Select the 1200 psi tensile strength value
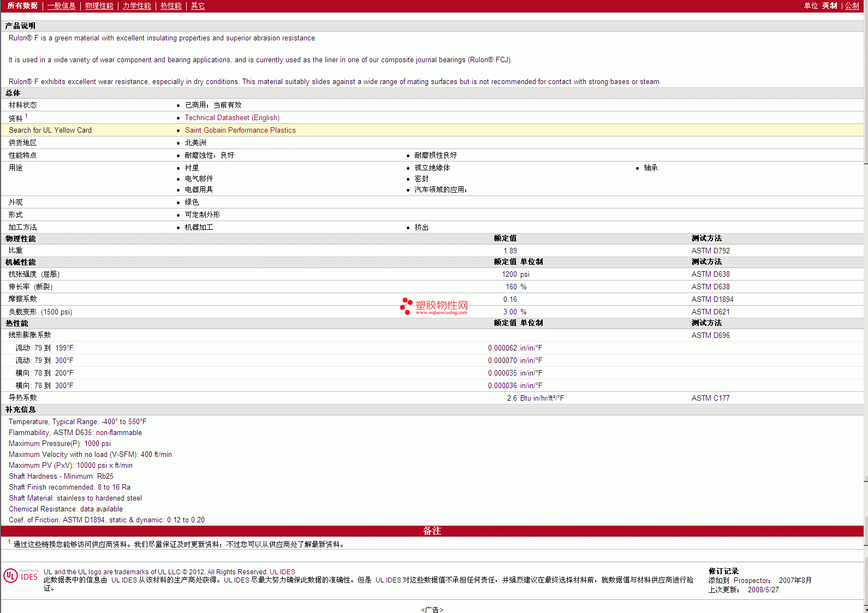 click(x=515, y=274)
